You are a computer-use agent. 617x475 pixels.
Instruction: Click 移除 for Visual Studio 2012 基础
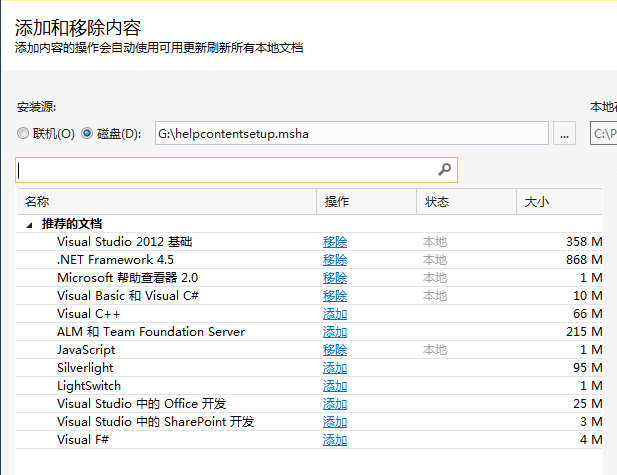pyautogui.click(x=335, y=242)
